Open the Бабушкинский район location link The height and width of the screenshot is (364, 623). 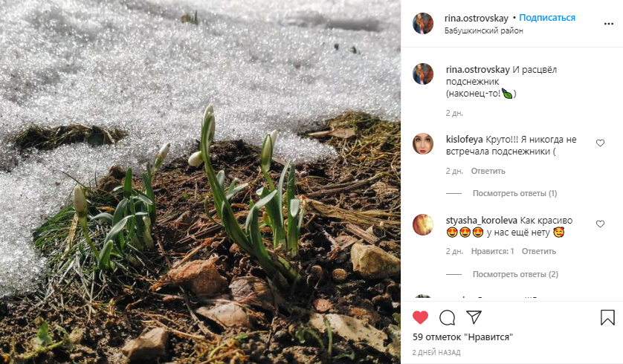point(483,30)
